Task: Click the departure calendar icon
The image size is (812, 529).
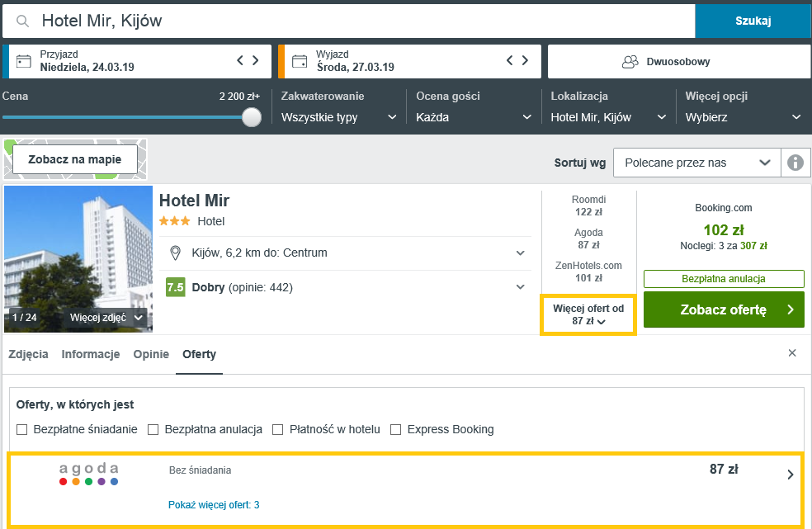Action: coord(300,61)
